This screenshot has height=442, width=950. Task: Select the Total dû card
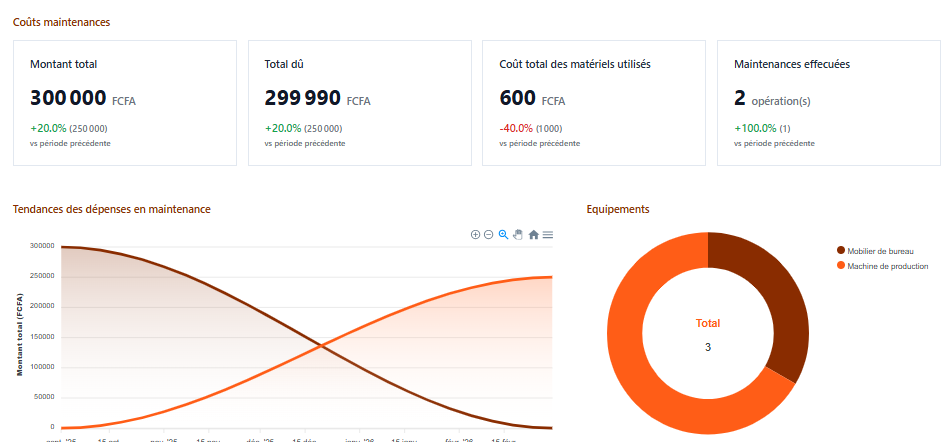click(359, 103)
